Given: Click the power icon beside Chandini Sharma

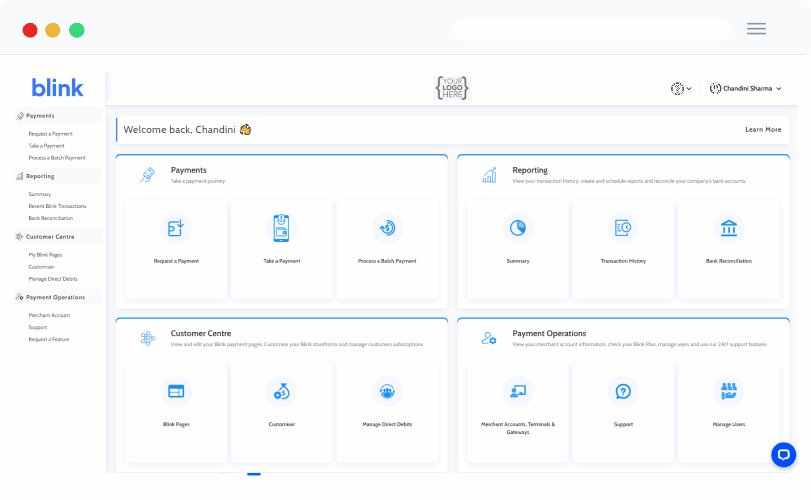Looking at the screenshot, I should click(x=715, y=88).
